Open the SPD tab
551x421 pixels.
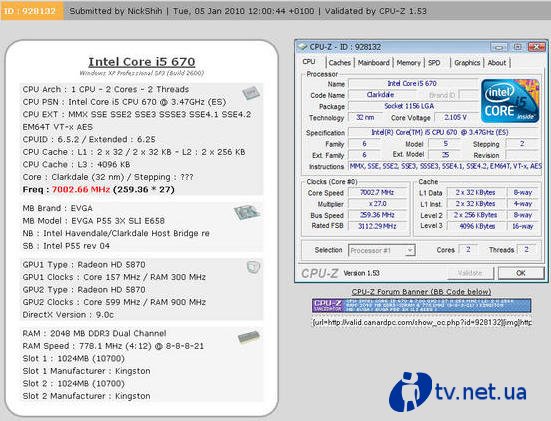[x=434, y=63]
